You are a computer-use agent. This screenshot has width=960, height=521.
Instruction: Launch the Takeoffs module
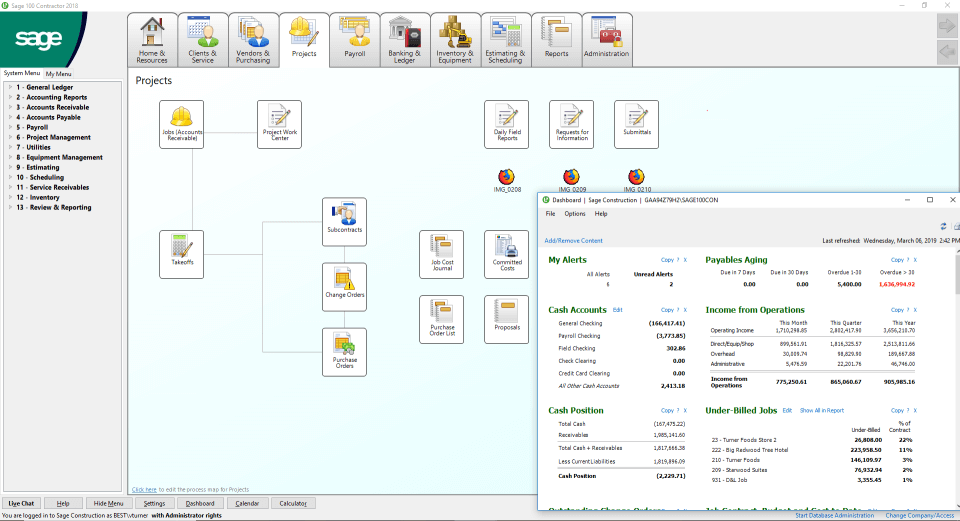click(181, 254)
